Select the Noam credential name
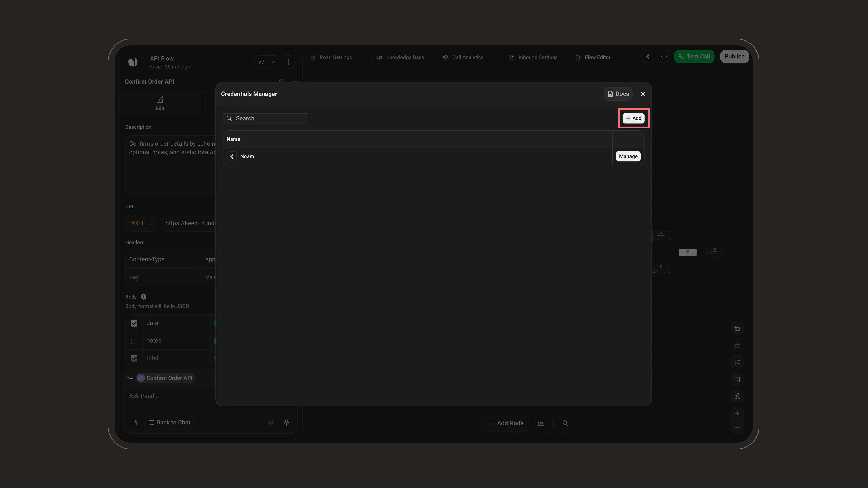868x488 pixels. click(x=247, y=156)
